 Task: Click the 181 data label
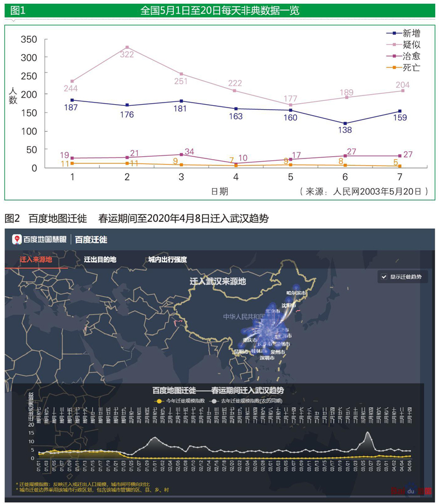180,109
